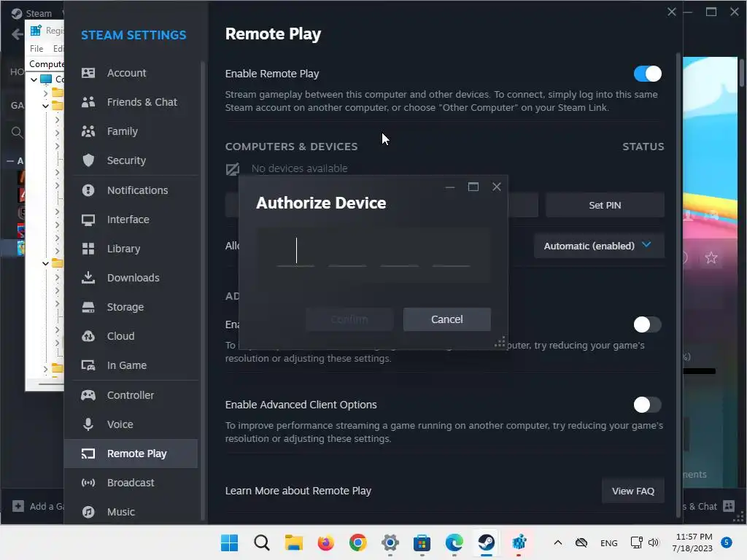
Task: Open the Steam menu in title bar
Action: pyautogui.click(x=39, y=13)
